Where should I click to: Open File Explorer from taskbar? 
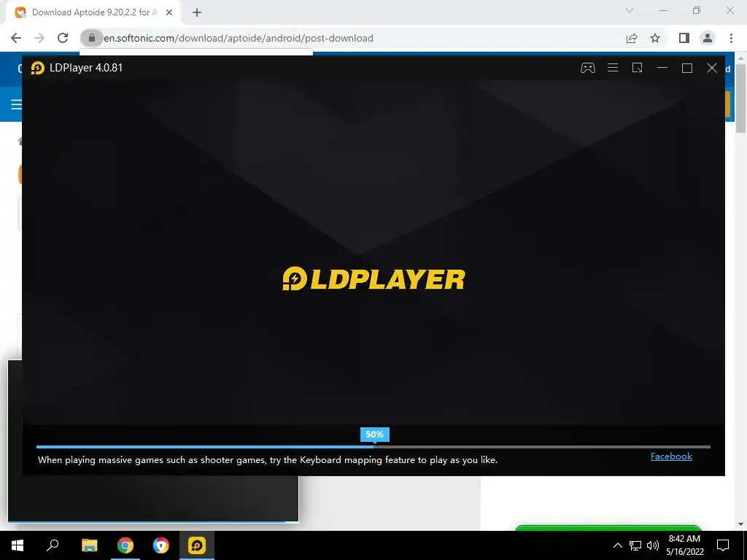click(x=89, y=545)
